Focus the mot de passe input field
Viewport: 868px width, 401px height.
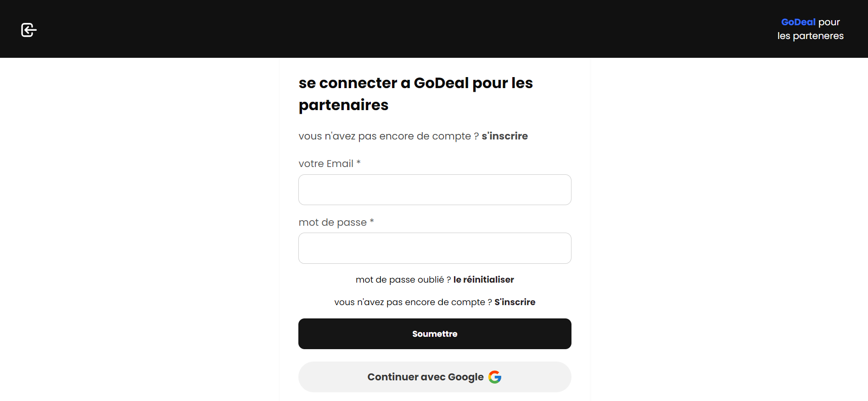435,248
